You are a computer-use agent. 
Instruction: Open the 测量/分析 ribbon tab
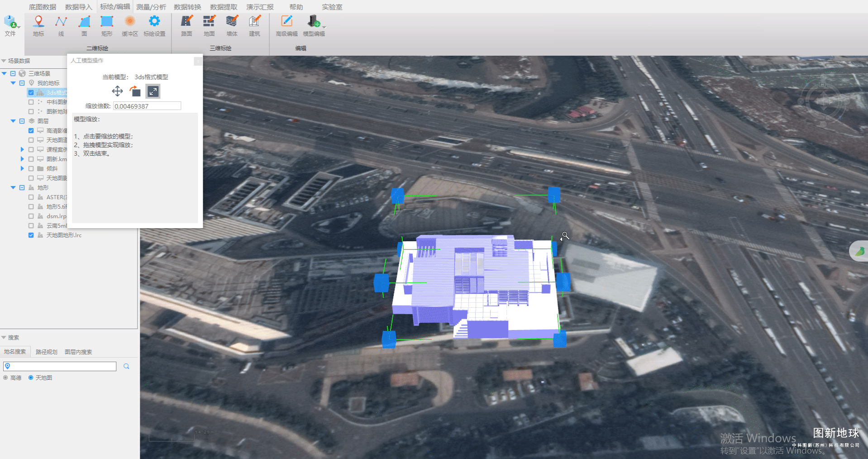click(151, 7)
